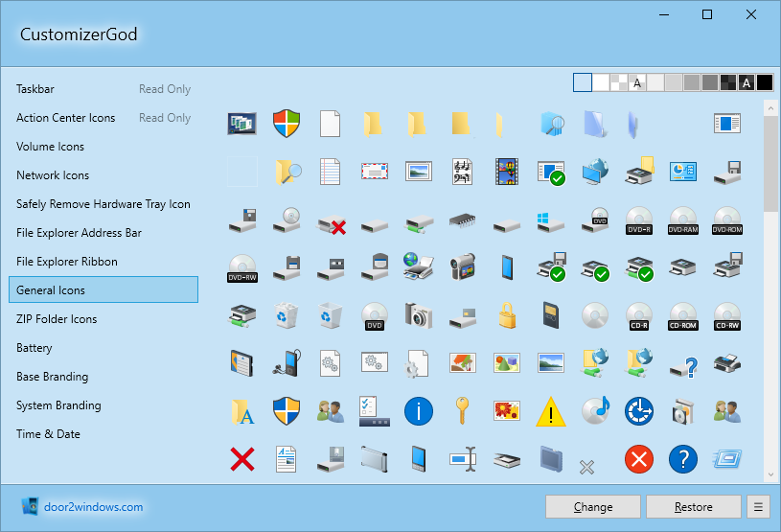Select the blue smartphone icon
The image size is (781, 532).
click(x=507, y=267)
